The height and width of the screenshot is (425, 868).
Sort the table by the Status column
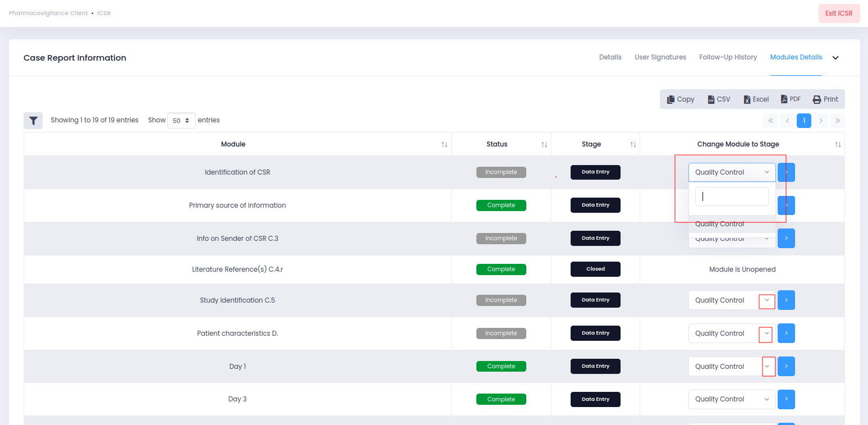tap(501, 144)
